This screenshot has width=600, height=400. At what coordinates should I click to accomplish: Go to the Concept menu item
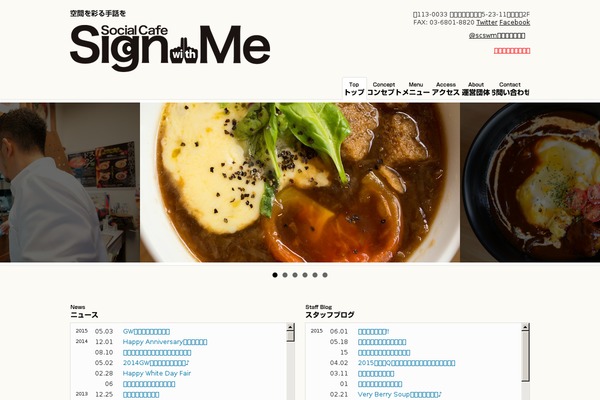coord(384,88)
